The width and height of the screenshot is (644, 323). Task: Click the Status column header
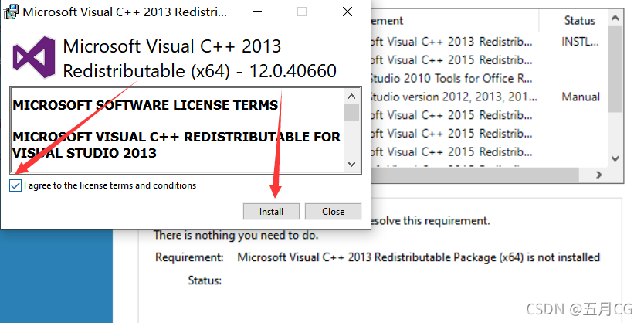pyautogui.click(x=579, y=21)
